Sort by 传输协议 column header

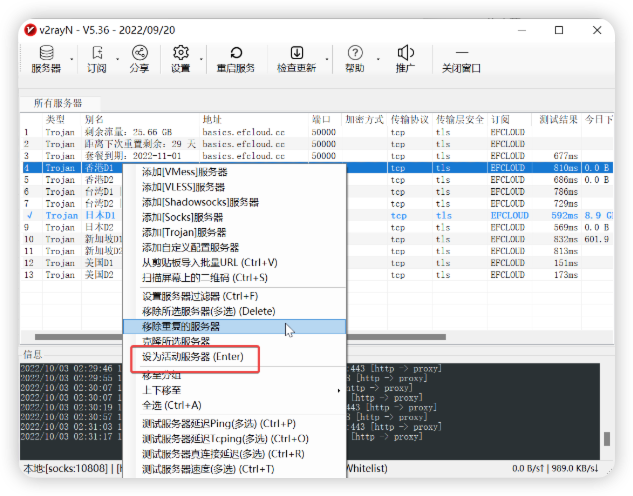coord(410,119)
